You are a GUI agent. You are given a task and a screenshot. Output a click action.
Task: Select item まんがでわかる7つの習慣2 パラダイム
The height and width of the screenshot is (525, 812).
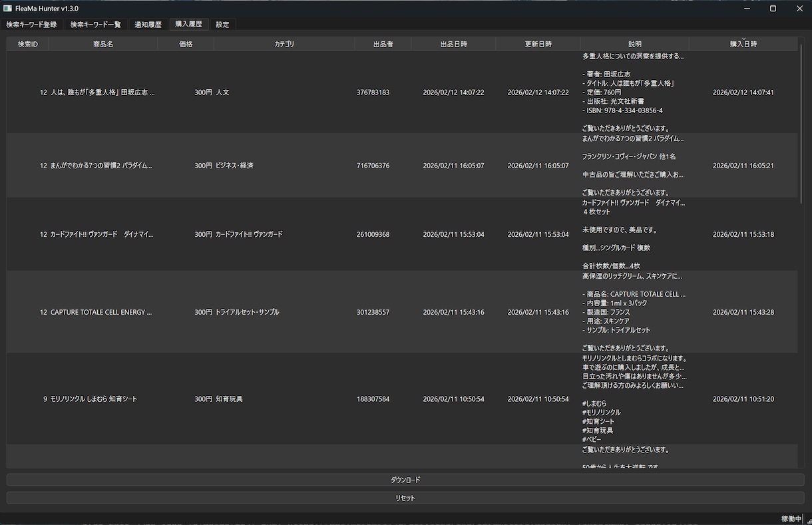[101, 166]
